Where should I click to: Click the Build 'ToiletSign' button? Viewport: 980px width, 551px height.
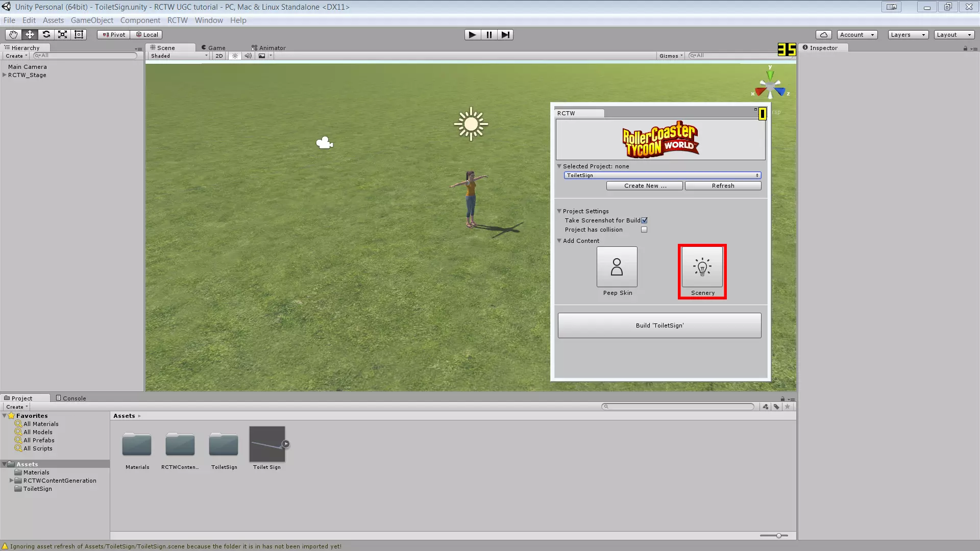pos(659,325)
